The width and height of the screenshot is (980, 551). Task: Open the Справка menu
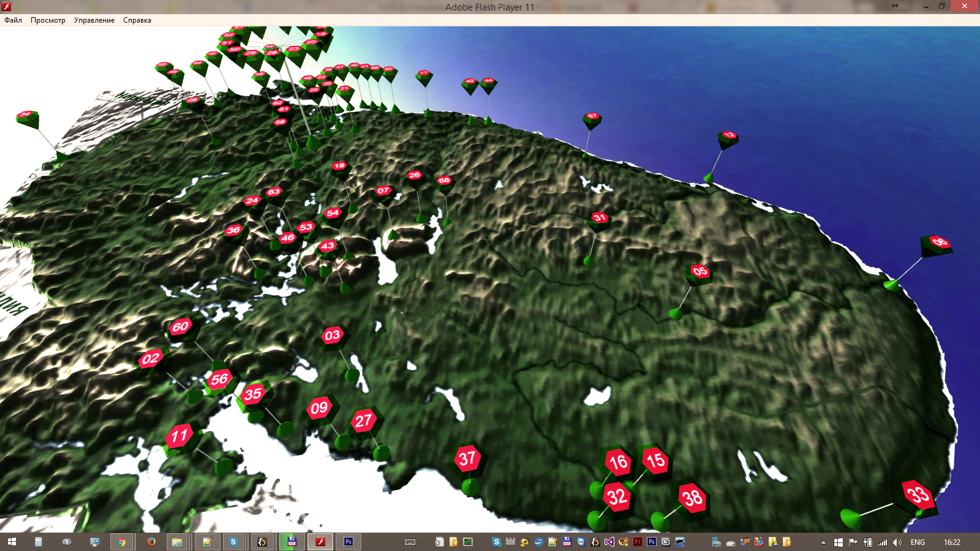tap(137, 20)
